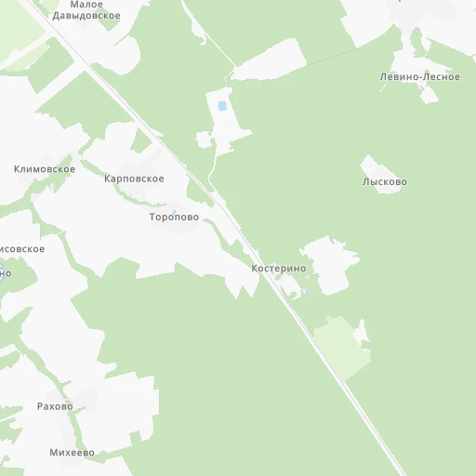This screenshot has height=476, width=476.
Task: Click the blue pond north of Торопово clearing
Action: 222,106
